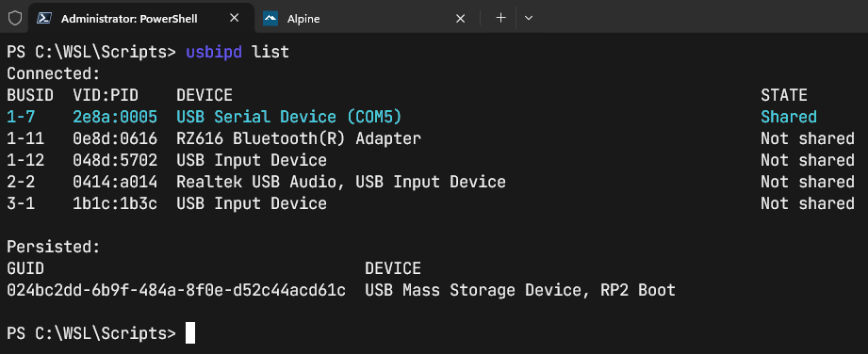868x354 pixels.
Task: Click VID:PID '2e8a:0005'
Action: (x=115, y=117)
